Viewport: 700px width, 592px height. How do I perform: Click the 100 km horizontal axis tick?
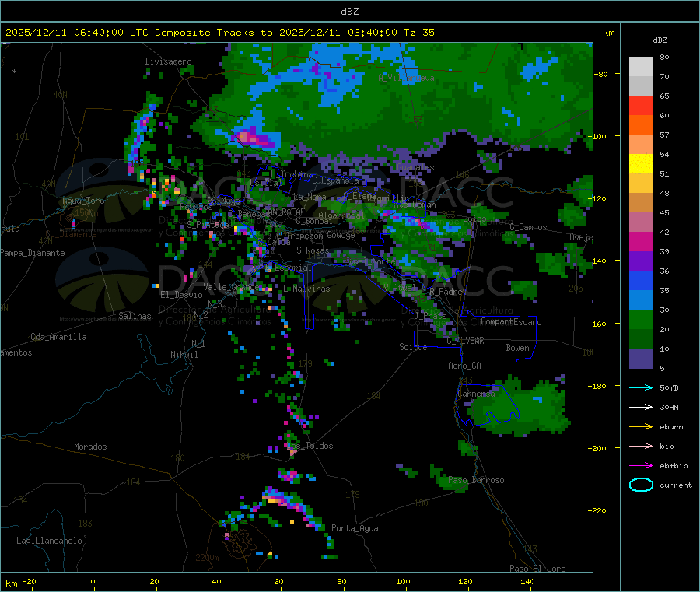(403, 581)
